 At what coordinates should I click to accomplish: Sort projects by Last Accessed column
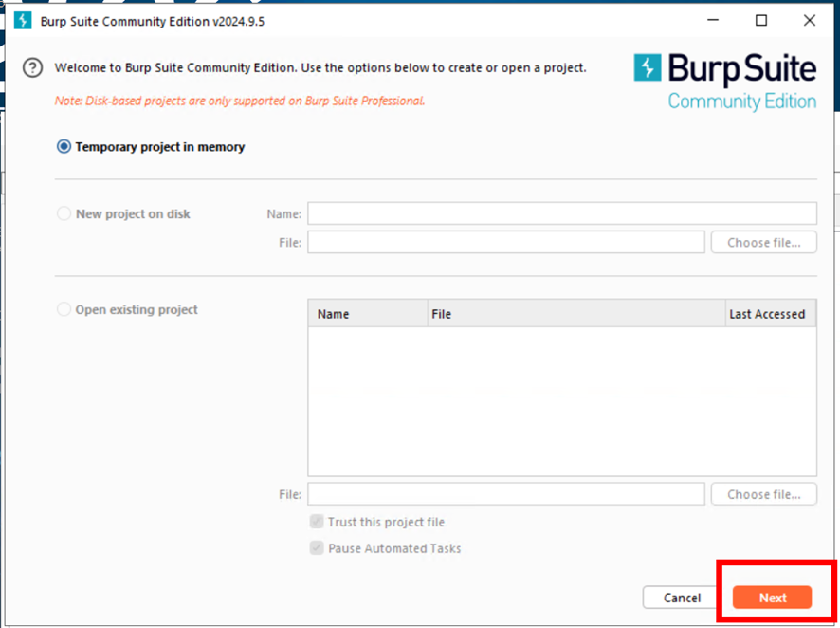(771, 314)
